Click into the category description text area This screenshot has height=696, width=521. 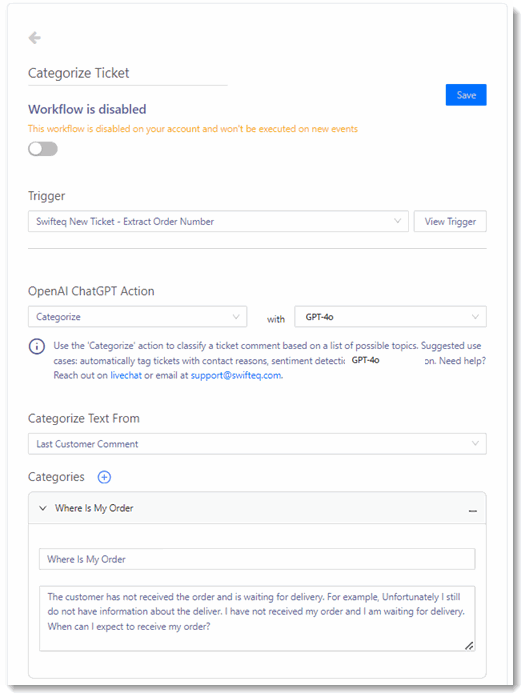[257, 619]
